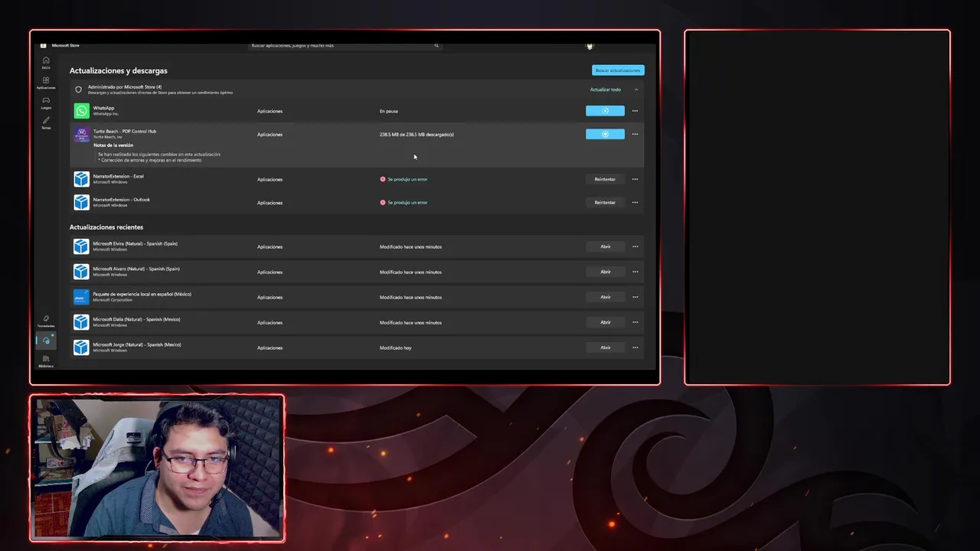Stop the Turtle Beach download
The image size is (980, 551).
click(605, 134)
